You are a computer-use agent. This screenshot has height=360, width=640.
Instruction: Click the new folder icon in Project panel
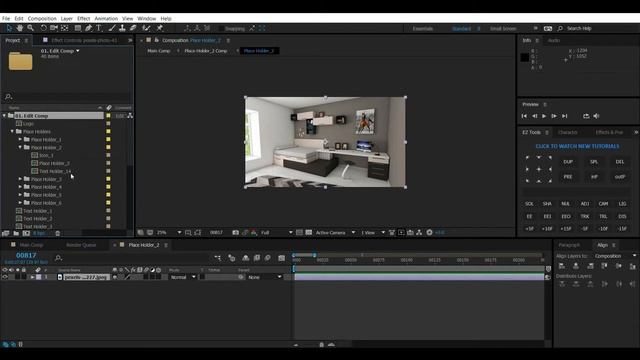pos(16,233)
